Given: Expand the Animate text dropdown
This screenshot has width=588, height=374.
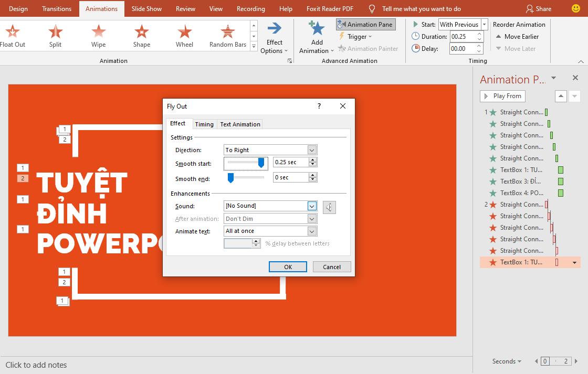Looking at the screenshot, I should [312, 231].
